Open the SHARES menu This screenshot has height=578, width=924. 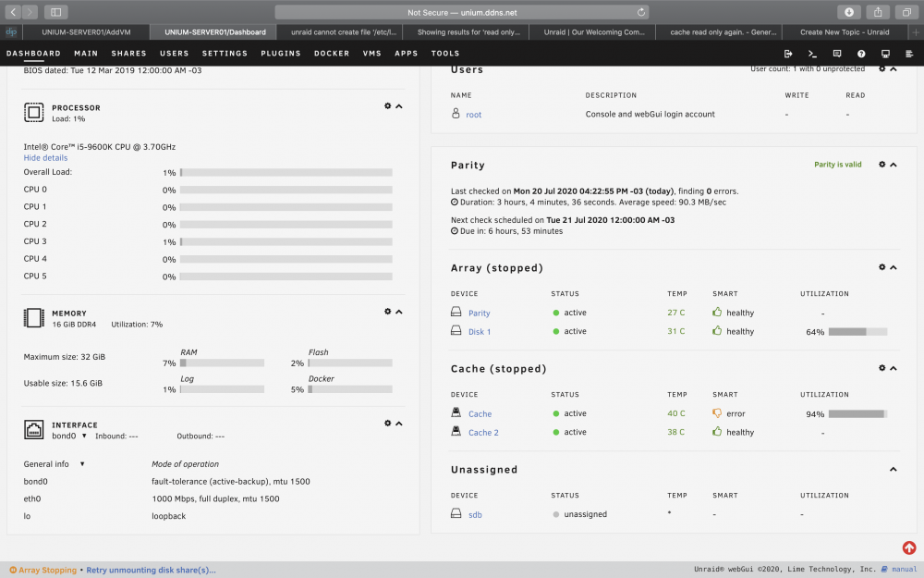click(129, 53)
